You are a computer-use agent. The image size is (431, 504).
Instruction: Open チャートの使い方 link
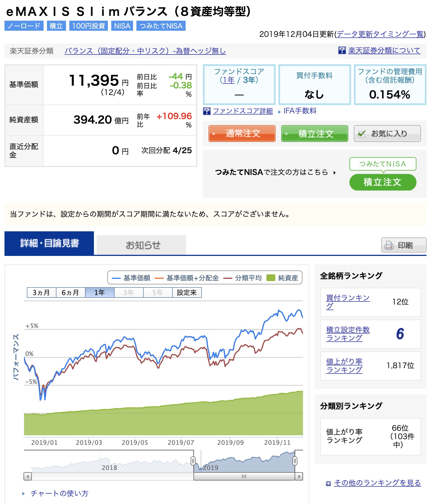[x=59, y=493]
